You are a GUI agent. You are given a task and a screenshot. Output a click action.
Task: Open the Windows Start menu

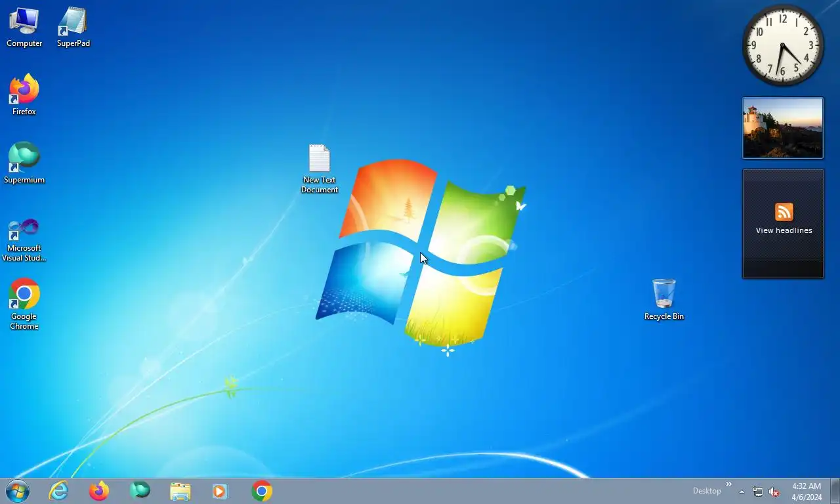[18, 491]
